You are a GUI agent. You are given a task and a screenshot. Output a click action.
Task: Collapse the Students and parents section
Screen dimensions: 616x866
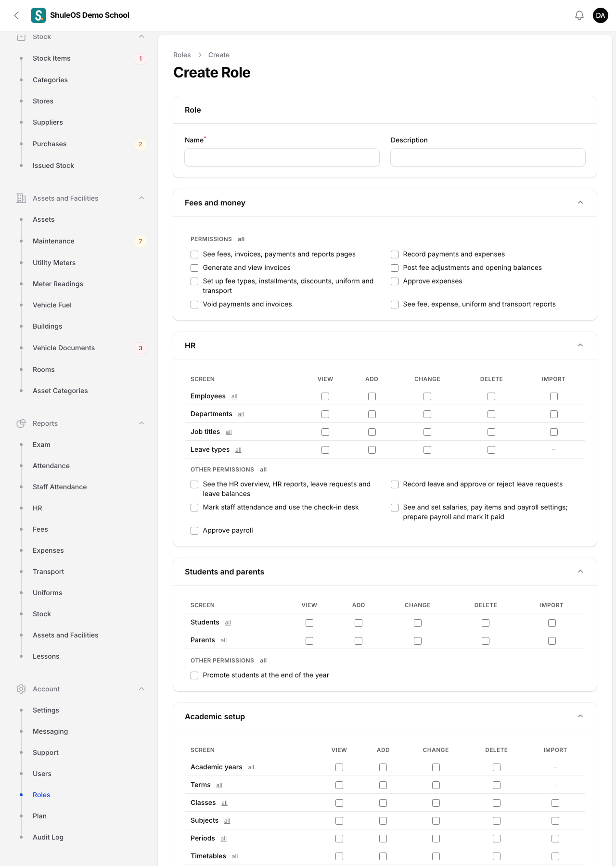point(580,572)
